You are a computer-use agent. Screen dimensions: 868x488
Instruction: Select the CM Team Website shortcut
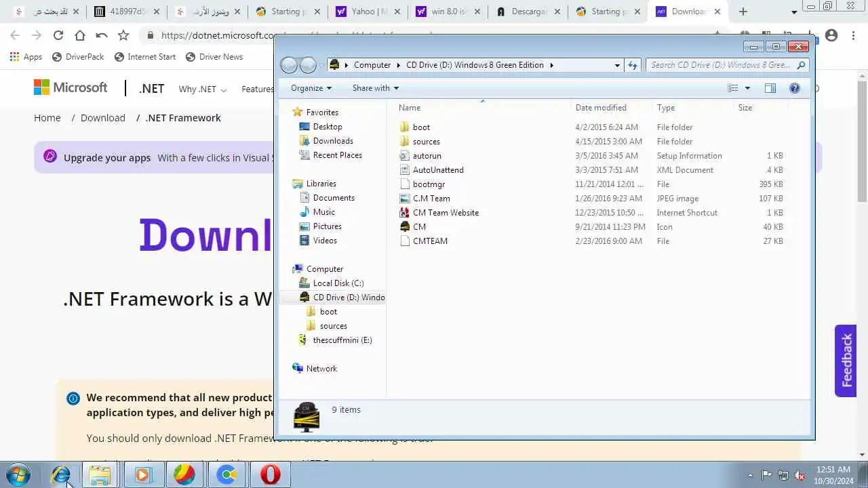[446, 213]
